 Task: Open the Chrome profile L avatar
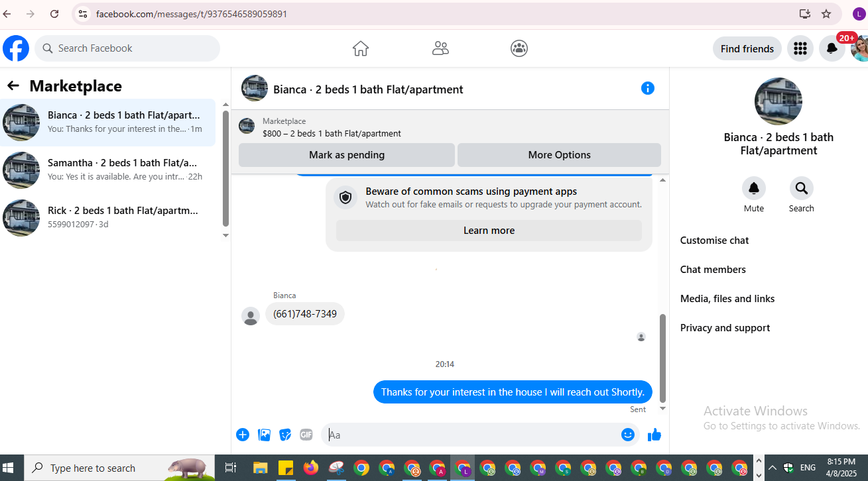click(858, 14)
